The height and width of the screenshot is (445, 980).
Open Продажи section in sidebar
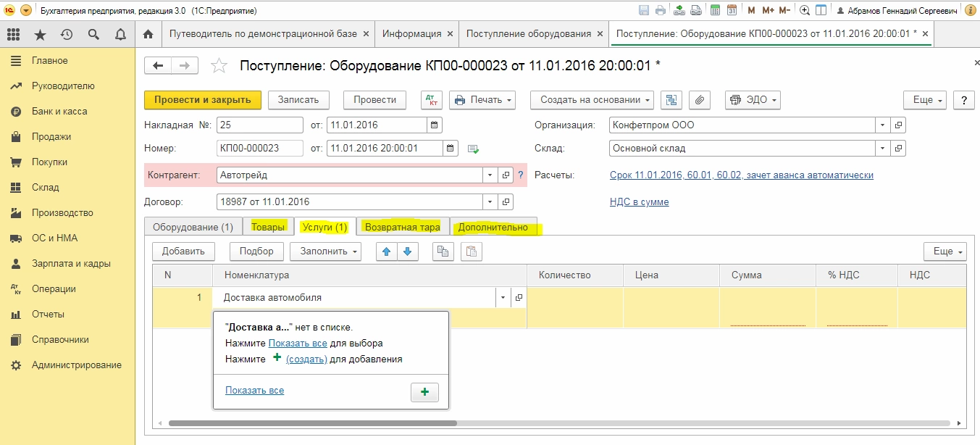pos(51,136)
